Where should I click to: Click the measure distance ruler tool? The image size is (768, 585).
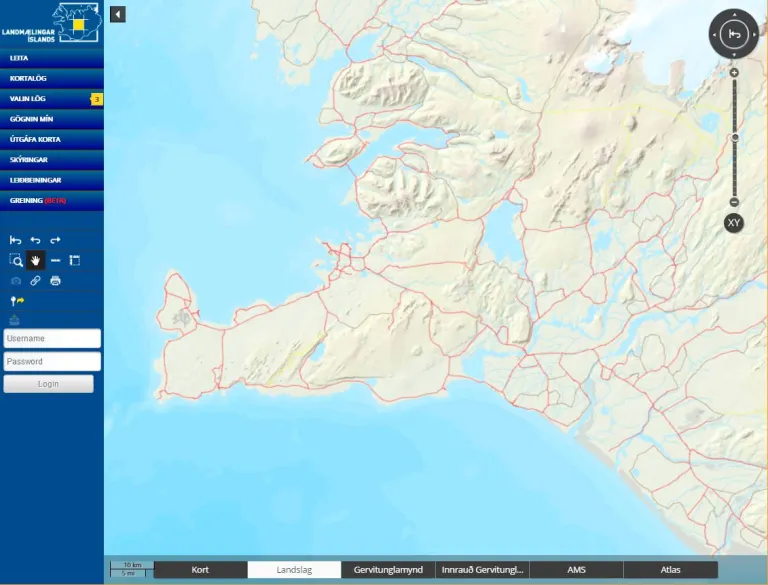(x=55, y=260)
